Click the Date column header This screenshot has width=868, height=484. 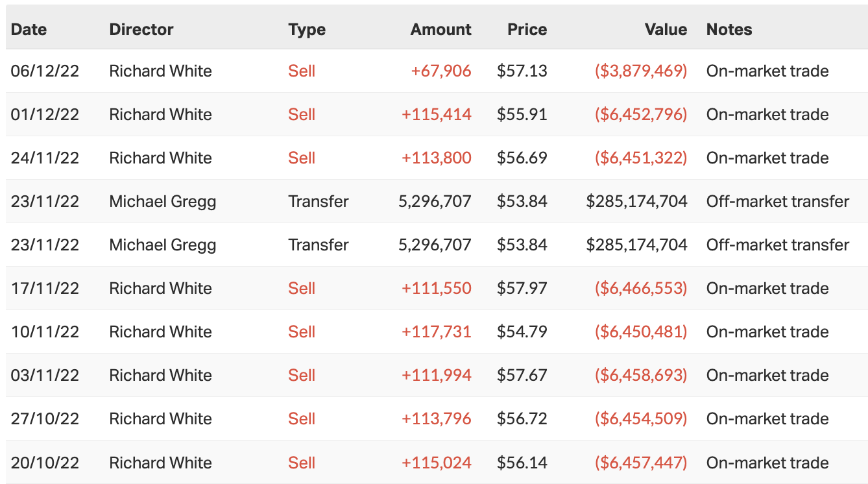click(x=29, y=29)
